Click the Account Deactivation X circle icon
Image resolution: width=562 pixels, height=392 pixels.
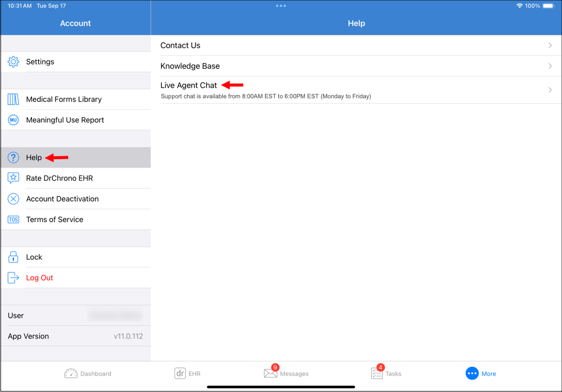pos(13,198)
